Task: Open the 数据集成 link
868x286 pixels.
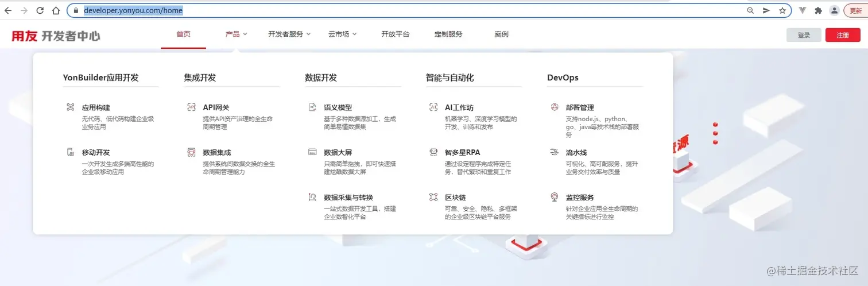Action: [217, 152]
